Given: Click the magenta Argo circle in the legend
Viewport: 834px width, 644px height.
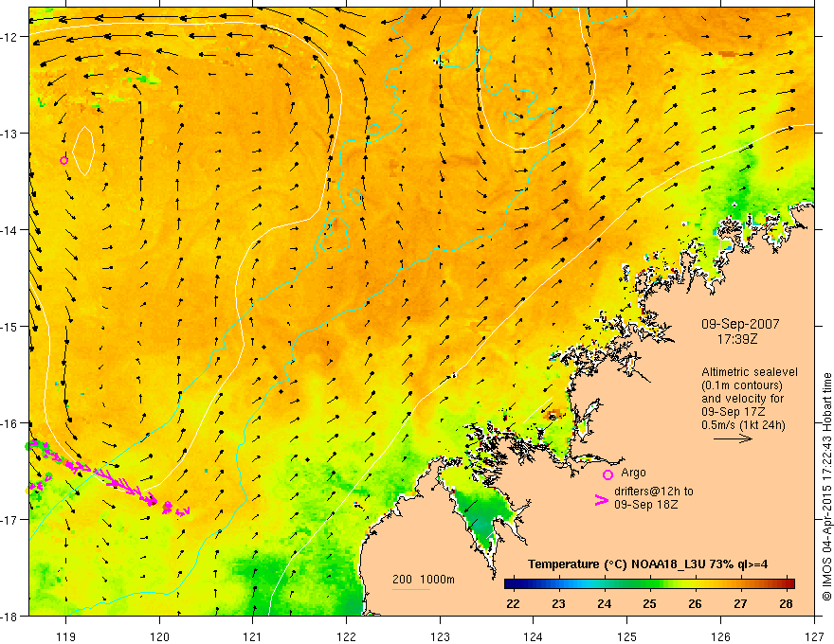Looking at the screenshot, I should coord(607,474).
